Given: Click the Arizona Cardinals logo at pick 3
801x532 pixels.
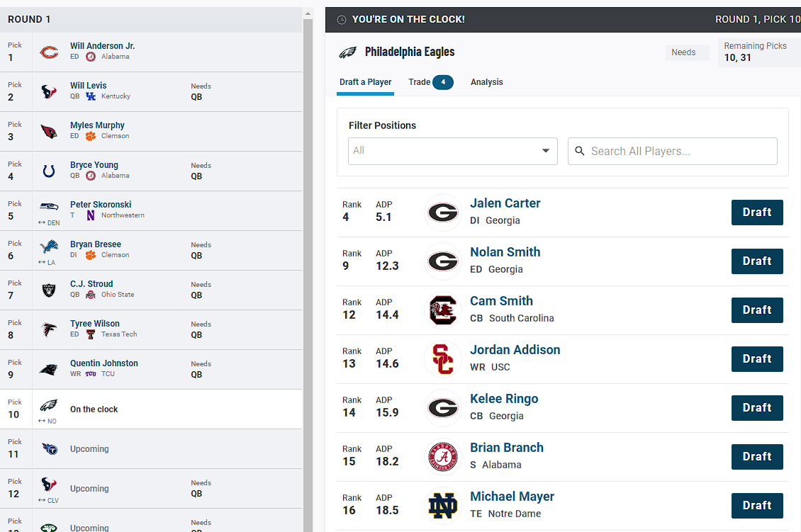Looking at the screenshot, I should click(x=49, y=132).
